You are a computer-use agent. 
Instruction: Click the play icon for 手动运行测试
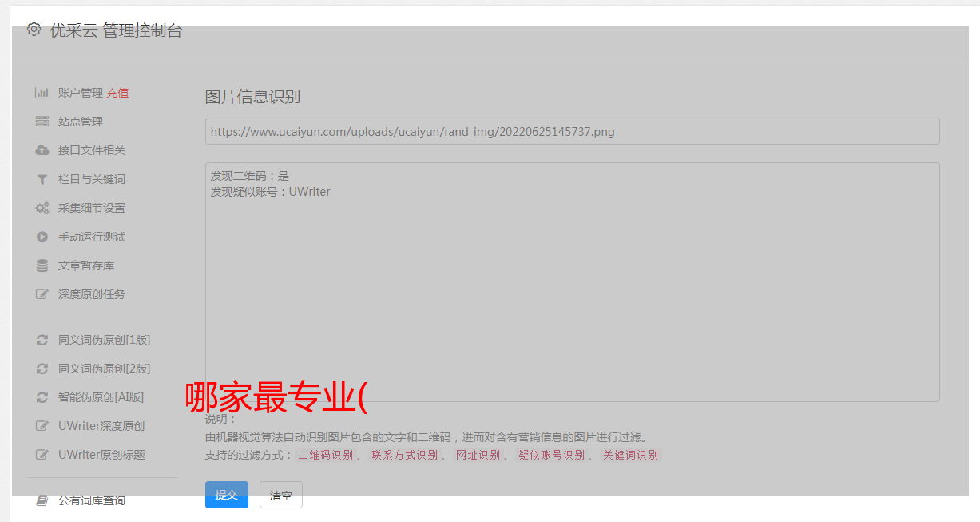(x=42, y=237)
